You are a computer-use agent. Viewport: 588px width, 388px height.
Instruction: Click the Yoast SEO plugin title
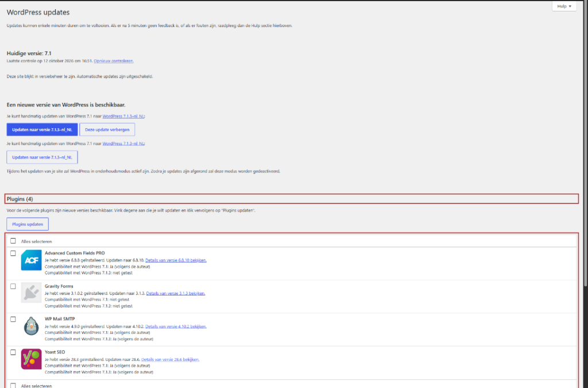55,352
